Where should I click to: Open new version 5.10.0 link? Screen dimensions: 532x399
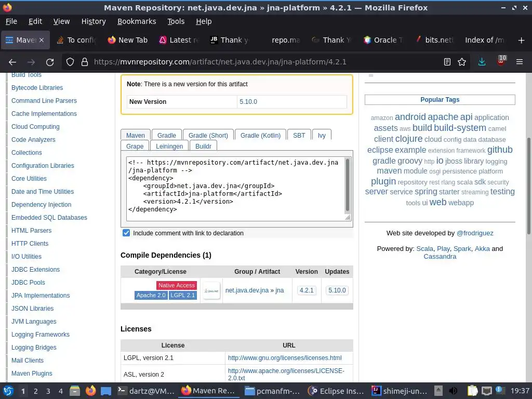(248, 102)
